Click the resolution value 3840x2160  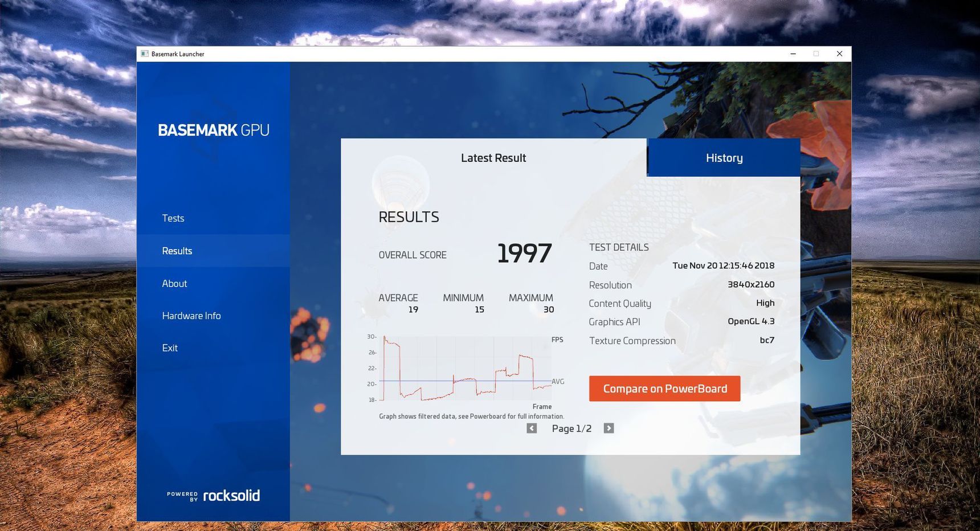[751, 284]
